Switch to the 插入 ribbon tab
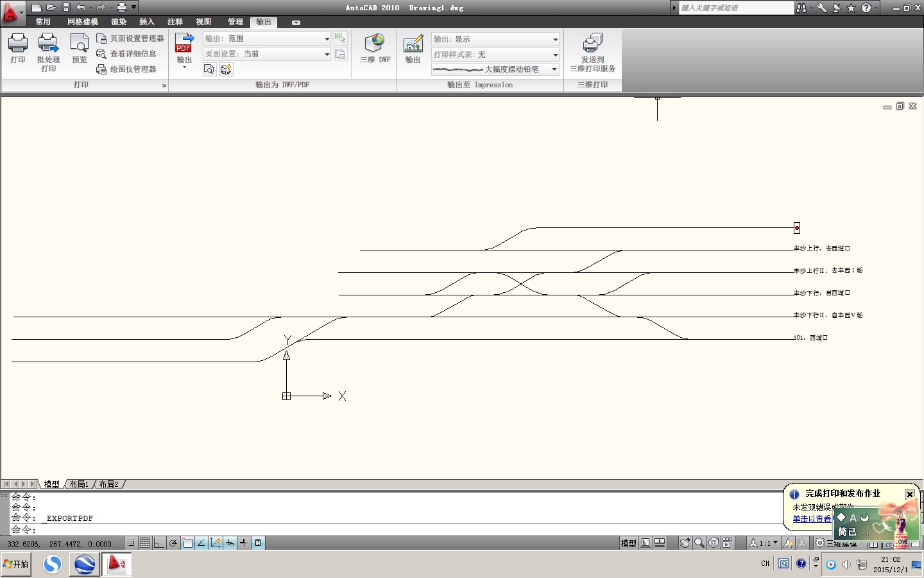 (147, 22)
